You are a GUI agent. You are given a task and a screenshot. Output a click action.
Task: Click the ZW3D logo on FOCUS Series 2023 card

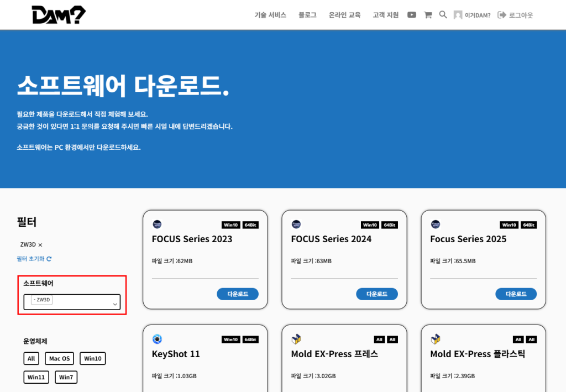[158, 223]
